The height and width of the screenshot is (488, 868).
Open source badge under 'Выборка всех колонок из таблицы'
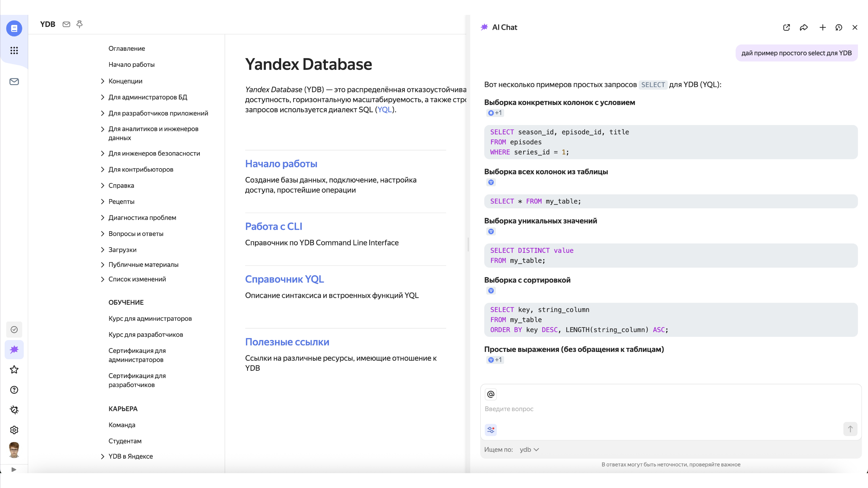click(491, 182)
